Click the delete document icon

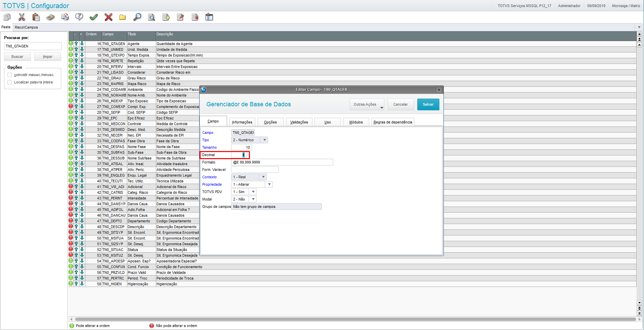pyautogui.click(x=195, y=17)
